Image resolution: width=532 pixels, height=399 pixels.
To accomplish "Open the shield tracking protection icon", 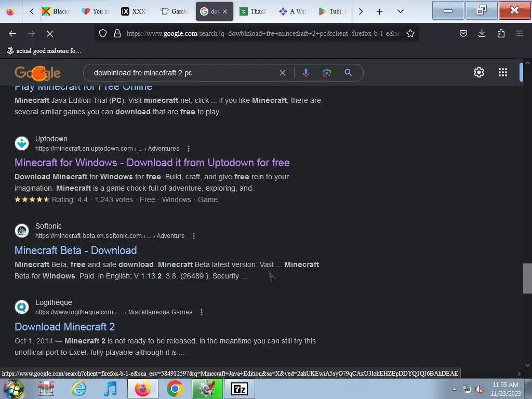I will (103, 33).
